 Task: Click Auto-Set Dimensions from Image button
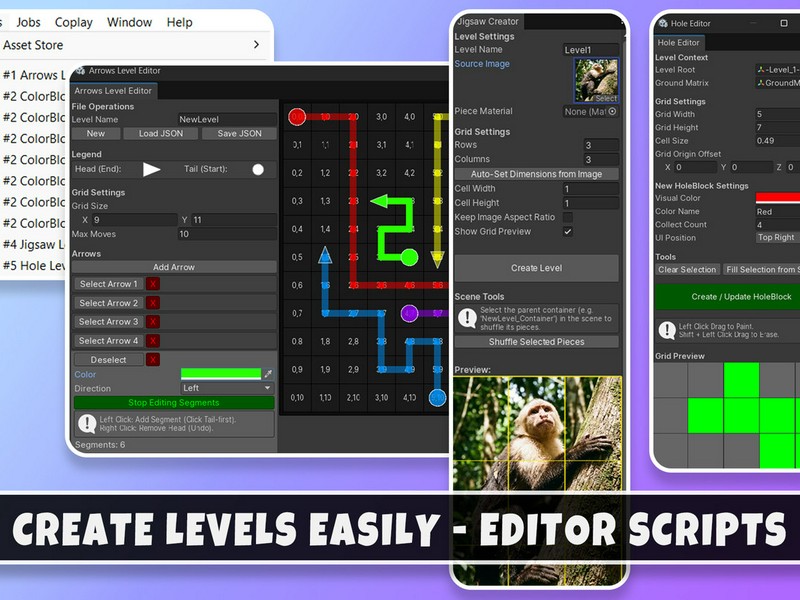pyautogui.click(x=536, y=174)
